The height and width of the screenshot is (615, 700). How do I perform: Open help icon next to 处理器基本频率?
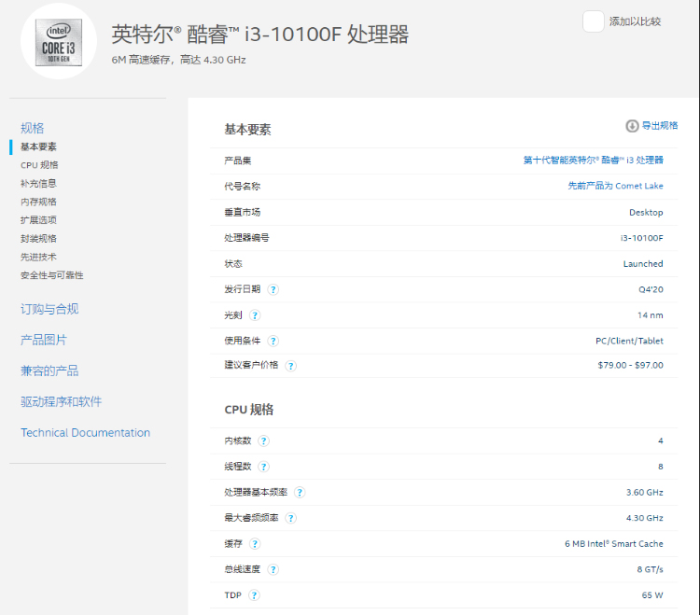click(x=300, y=492)
